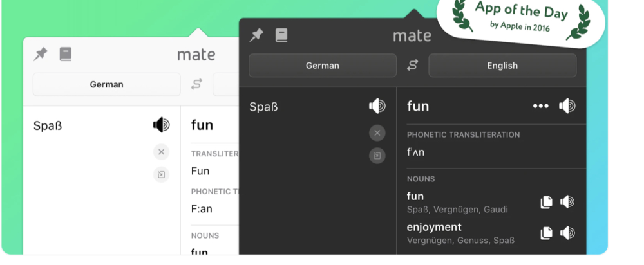Pin the dark Mate window

pos(256,35)
